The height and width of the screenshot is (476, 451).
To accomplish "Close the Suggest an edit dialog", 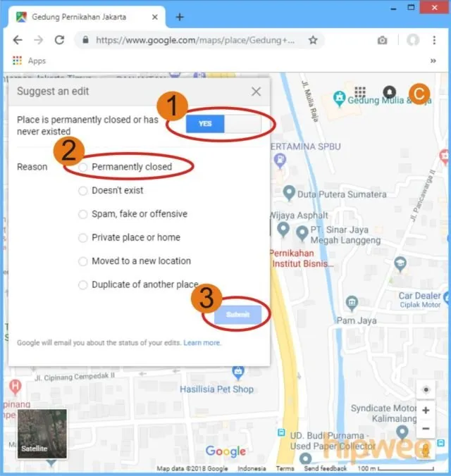I will click(x=257, y=92).
